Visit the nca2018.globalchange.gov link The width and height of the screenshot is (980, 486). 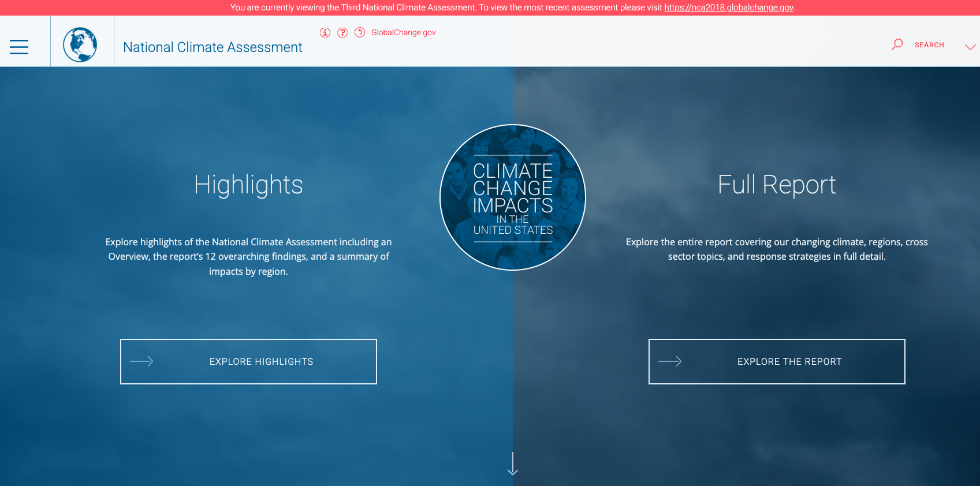pyautogui.click(x=729, y=8)
